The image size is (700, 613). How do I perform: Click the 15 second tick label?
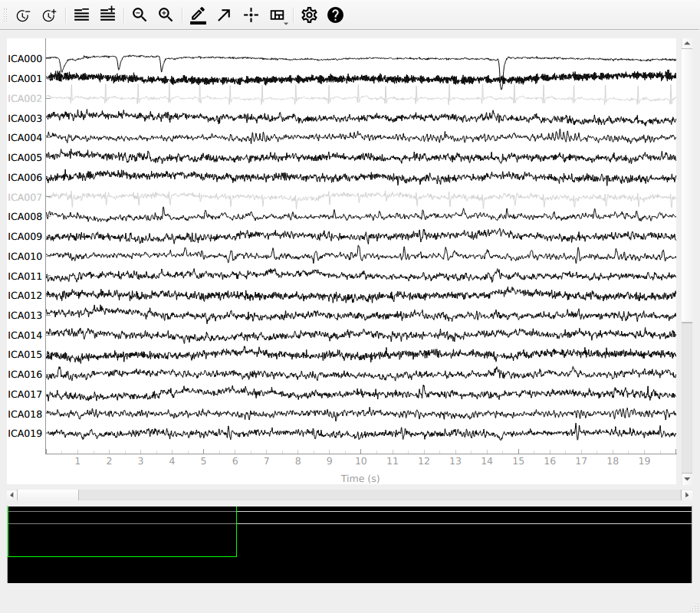tap(518, 461)
